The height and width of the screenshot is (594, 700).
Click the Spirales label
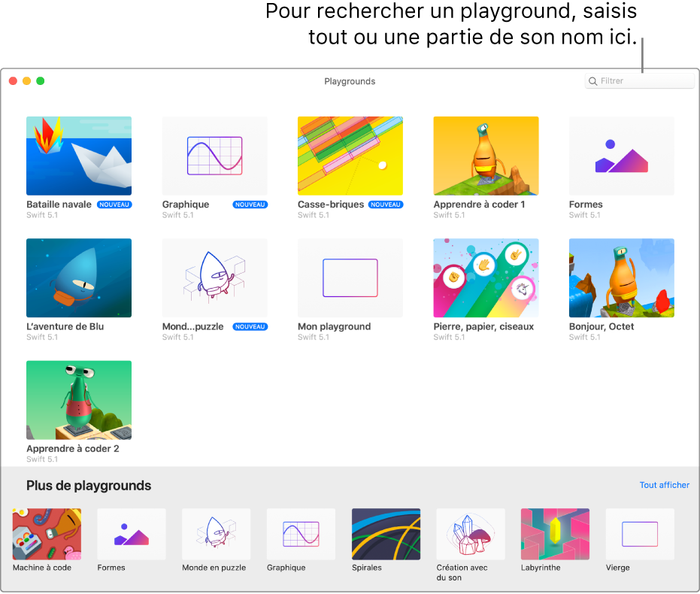(x=366, y=568)
